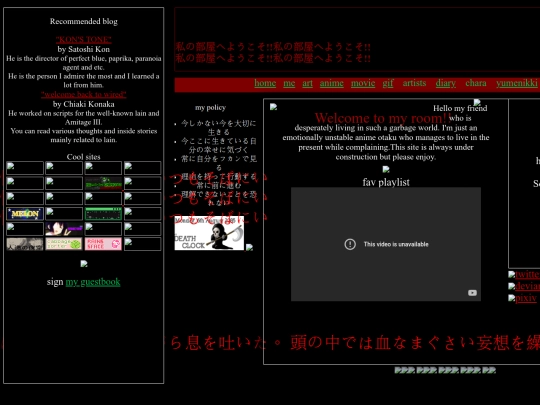
Task: Click broken image above fav playlist heading
Action: 386,169
